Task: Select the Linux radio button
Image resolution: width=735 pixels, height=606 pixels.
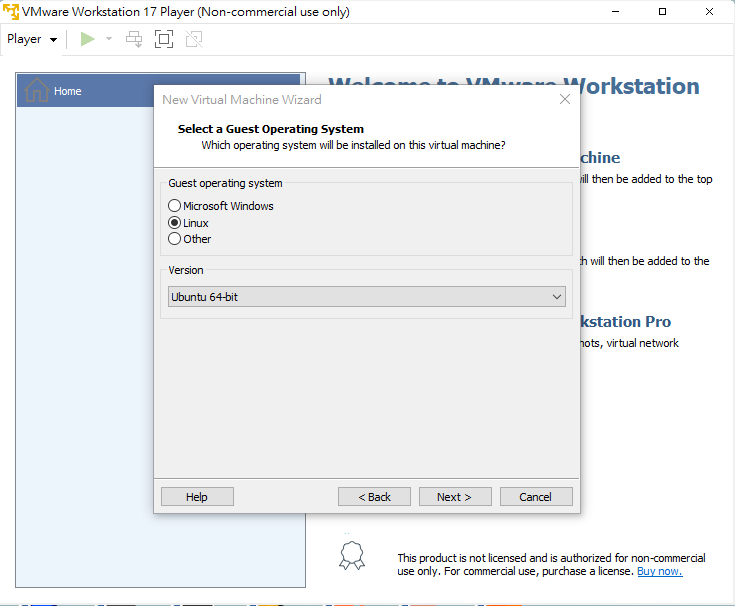Action: click(174, 223)
